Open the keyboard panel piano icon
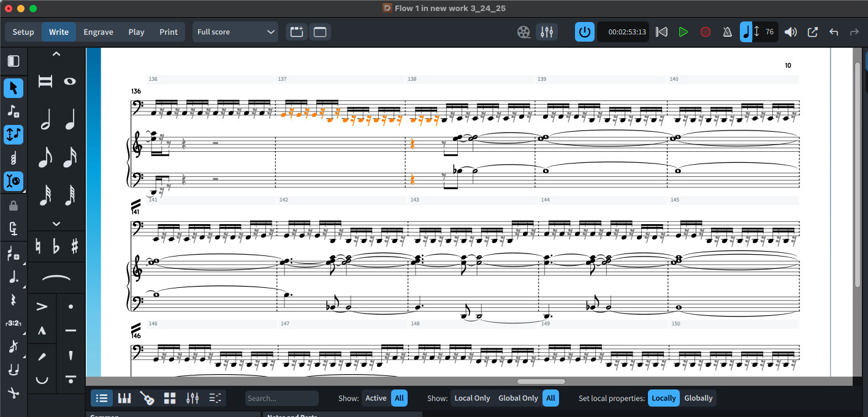The height and width of the screenshot is (417, 868). (x=124, y=398)
